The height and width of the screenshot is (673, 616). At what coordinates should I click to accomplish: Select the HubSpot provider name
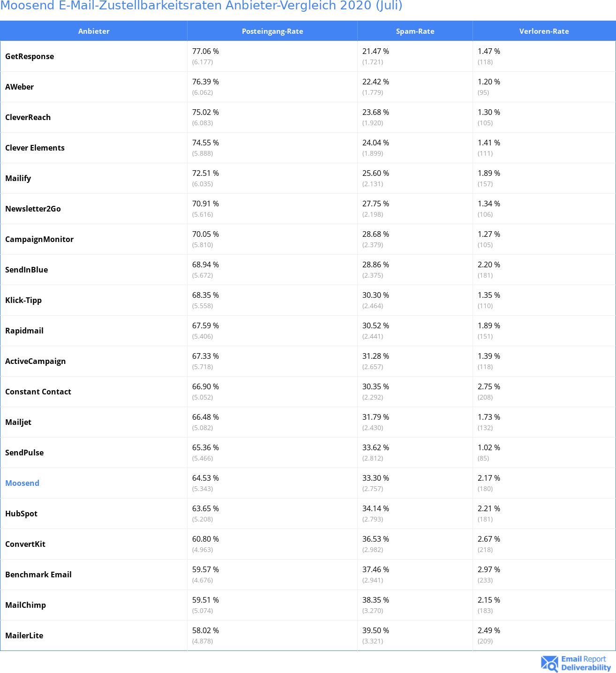tap(21, 514)
